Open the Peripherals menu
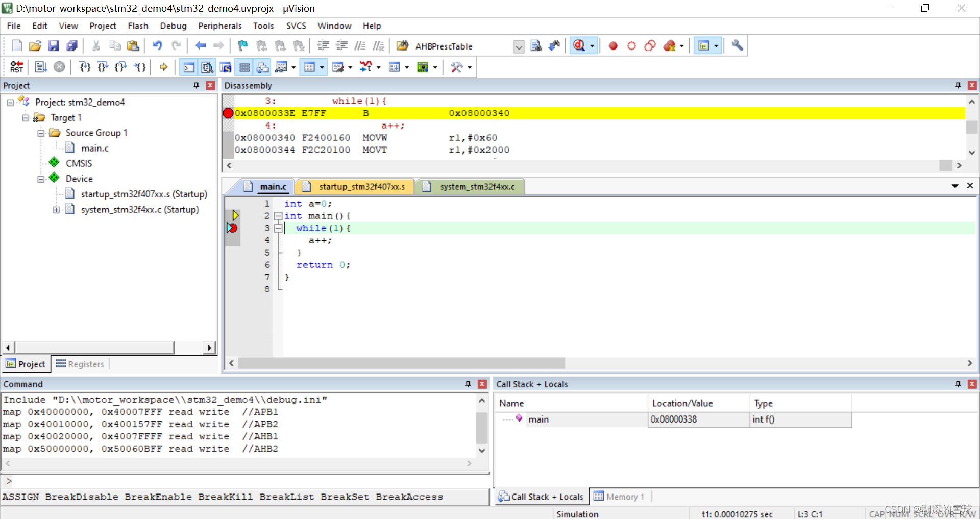The image size is (980, 519). click(x=219, y=26)
